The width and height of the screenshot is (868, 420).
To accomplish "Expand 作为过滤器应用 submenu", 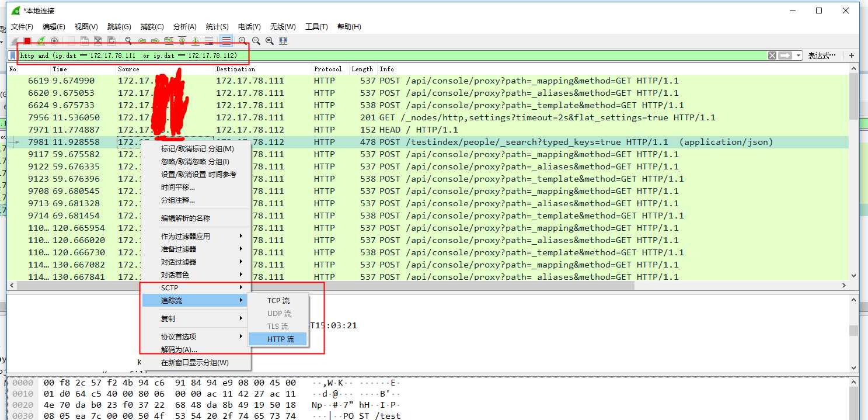I will [x=197, y=237].
